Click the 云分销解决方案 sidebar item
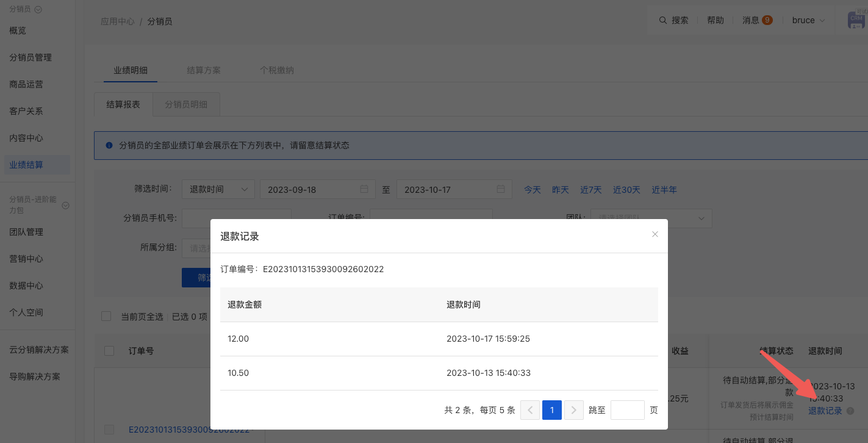 click(39, 350)
